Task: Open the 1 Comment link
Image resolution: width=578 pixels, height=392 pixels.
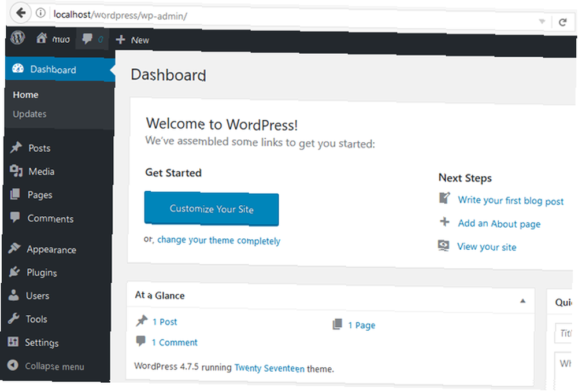Action: point(175,343)
